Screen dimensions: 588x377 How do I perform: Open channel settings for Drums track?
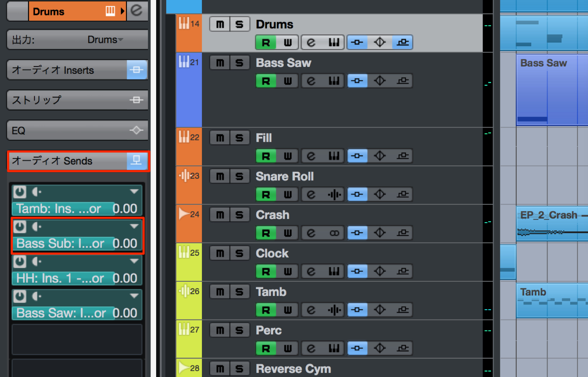pos(311,42)
